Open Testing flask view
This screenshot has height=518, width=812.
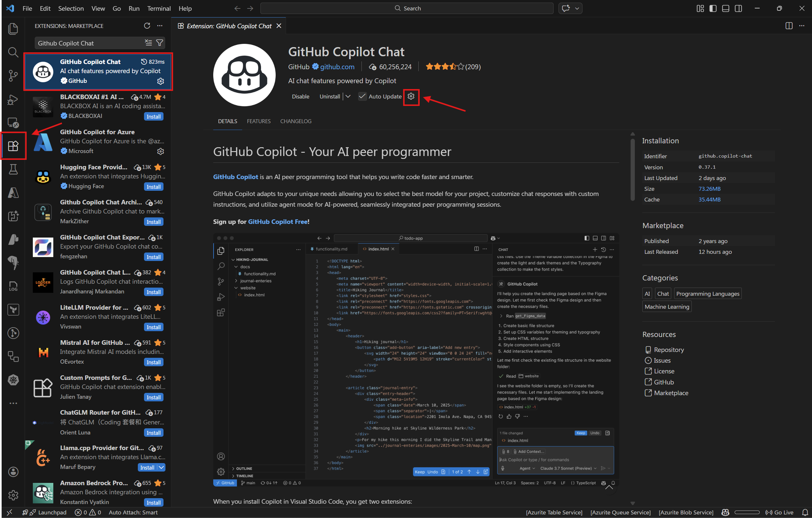coord(13,169)
